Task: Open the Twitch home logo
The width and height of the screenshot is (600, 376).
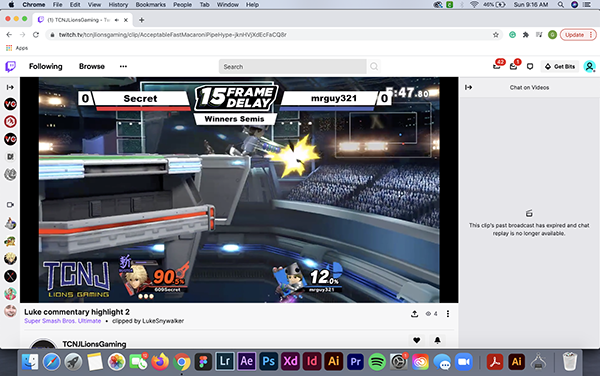Action: 11,67
